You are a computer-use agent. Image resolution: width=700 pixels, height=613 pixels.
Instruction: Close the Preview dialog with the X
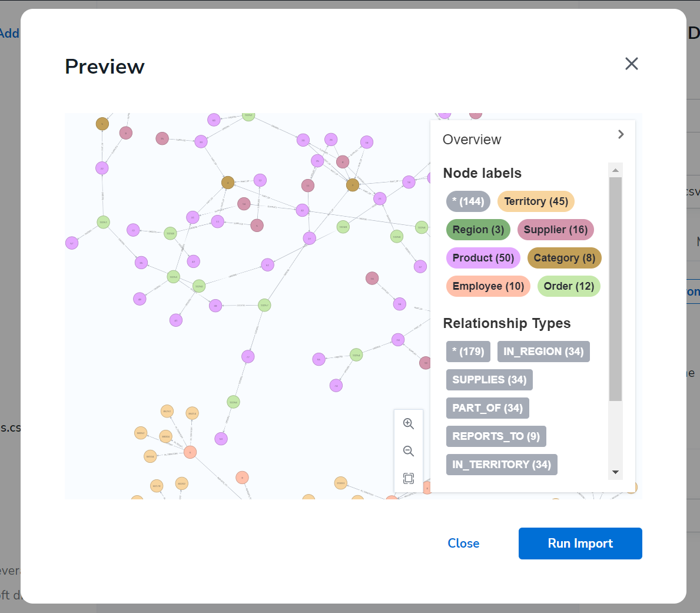coord(632,64)
